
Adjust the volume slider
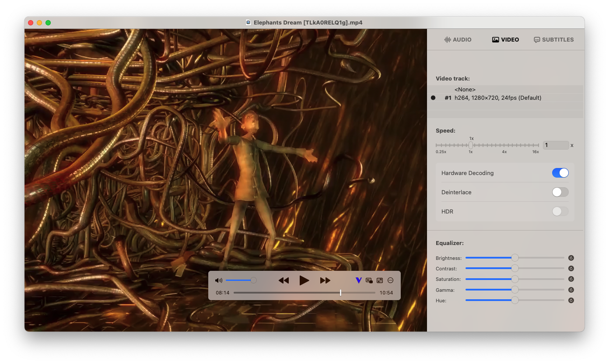(x=241, y=280)
